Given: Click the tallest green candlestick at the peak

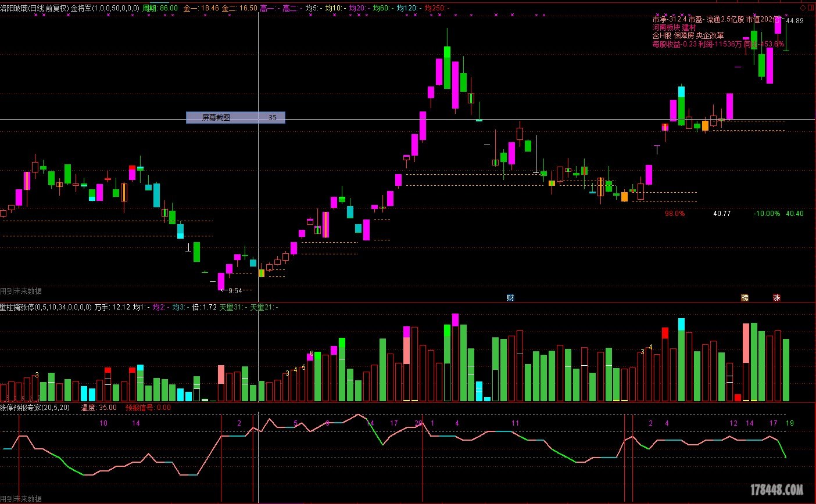Looking at the screenshot, I should (x=447, y=67).
